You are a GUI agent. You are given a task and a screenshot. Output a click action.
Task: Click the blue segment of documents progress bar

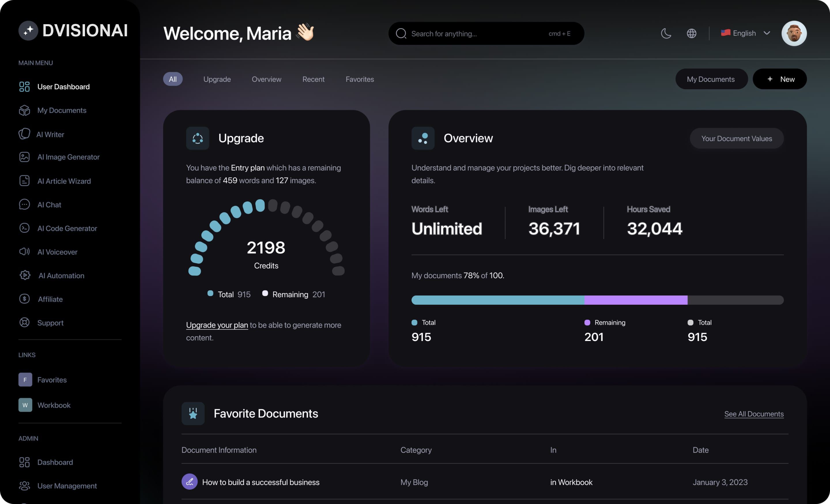498,300
